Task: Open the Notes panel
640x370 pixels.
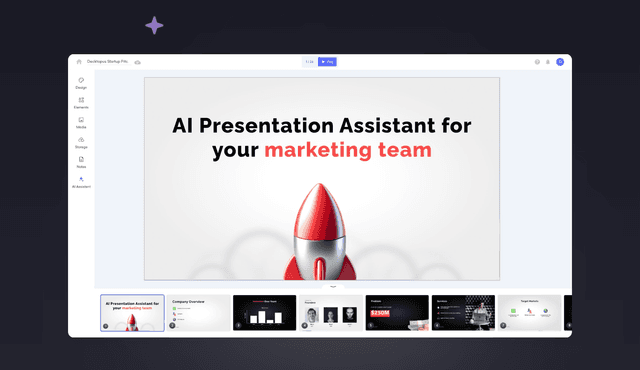Action: click(x=81, y=162)
